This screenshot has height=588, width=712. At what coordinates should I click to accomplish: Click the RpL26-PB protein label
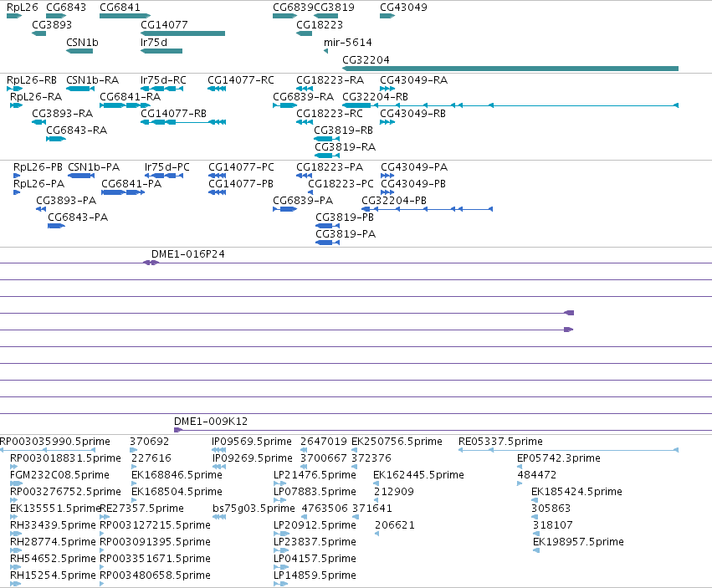pyautogui.click(x=38, y=167)
